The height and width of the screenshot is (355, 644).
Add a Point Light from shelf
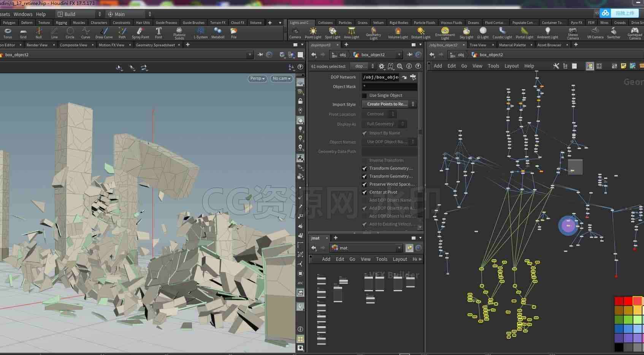coord(313,33)
